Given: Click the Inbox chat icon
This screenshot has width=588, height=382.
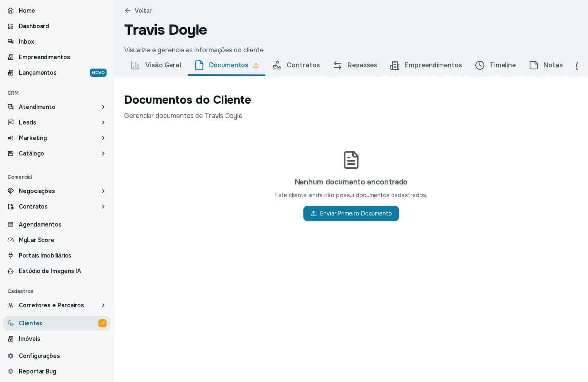Looking at the screenshot, I should (x=11, y=42).
